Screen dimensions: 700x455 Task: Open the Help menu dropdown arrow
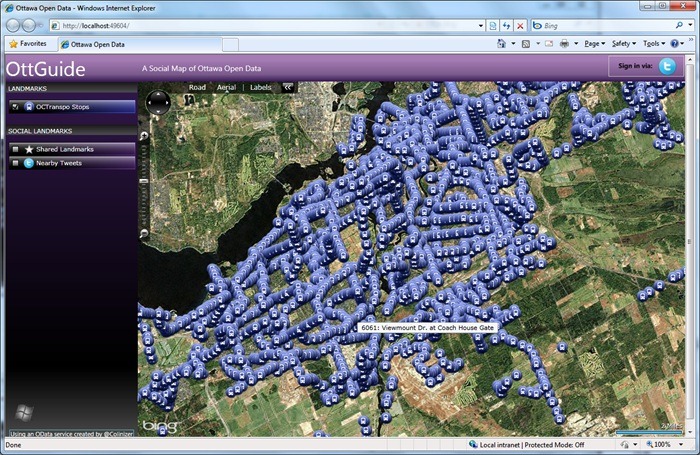pos(682,44)
